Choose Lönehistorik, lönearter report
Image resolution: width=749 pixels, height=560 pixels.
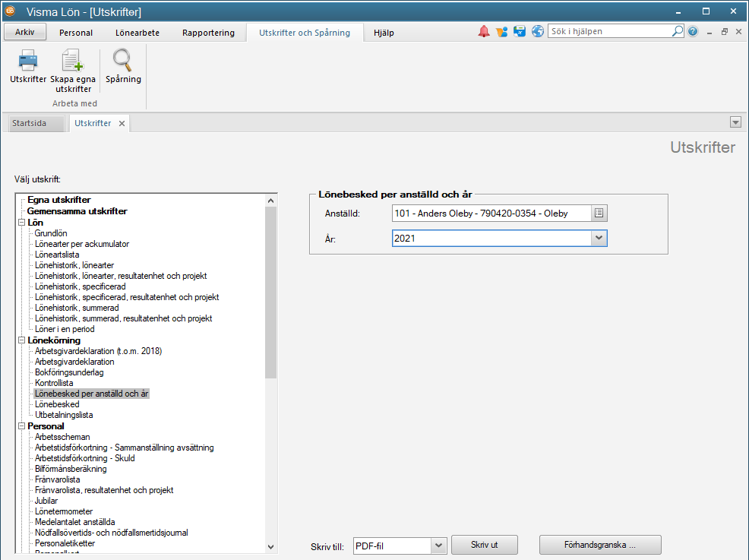pyautogui.click(x=74, y=265)
